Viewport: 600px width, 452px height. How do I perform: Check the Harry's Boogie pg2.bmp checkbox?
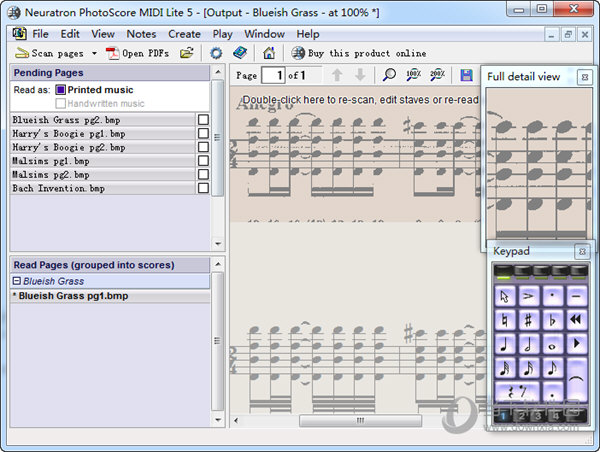(x=203, y=147)
